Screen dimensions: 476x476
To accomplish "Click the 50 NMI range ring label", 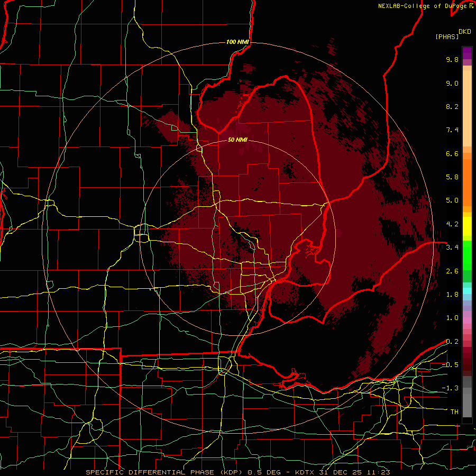I will [x=237, y=140].
